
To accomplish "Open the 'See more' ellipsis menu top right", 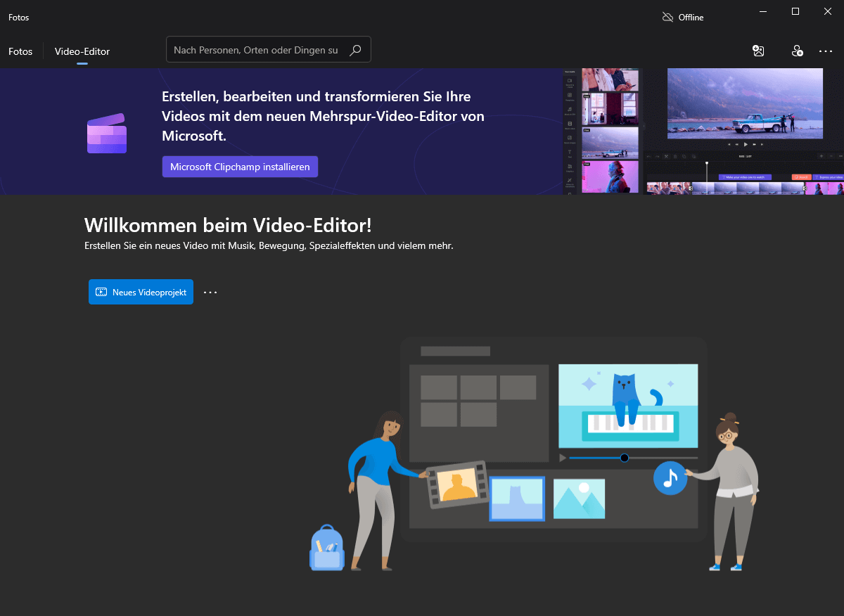I will coord(826,51).
